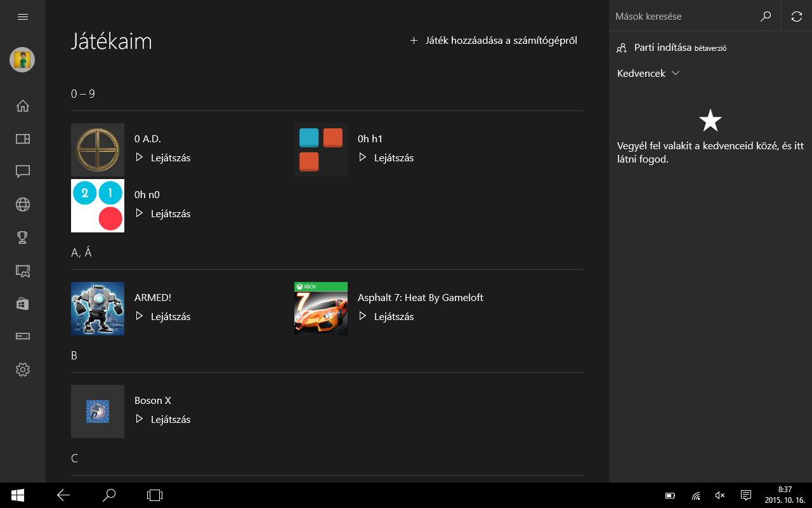Open the hamburger menu
This screenshot has width=812, height=508.
point(23,17)
